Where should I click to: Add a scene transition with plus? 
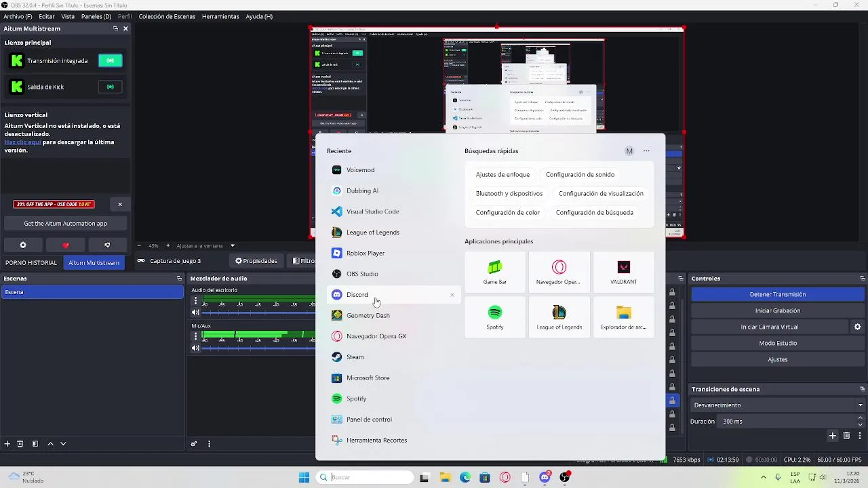click(833, 436)
